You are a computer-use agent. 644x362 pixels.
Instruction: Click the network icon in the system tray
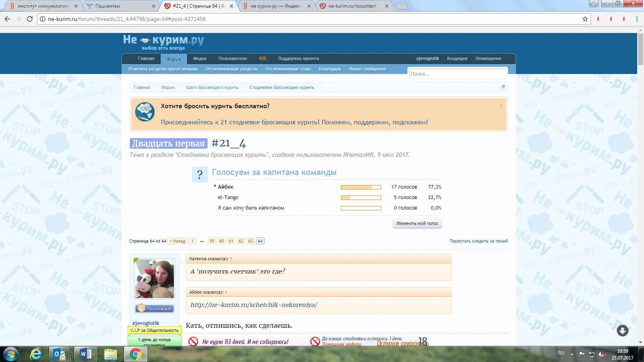[x=592, y=354]
